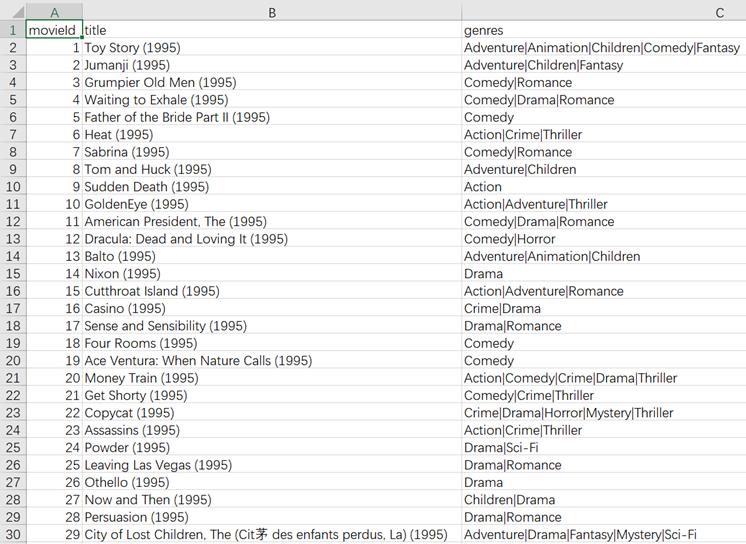Click the Comedy|Crime|Thriller genres cell
This screenshot has height=544, width=746.
(x=604, y=395)
